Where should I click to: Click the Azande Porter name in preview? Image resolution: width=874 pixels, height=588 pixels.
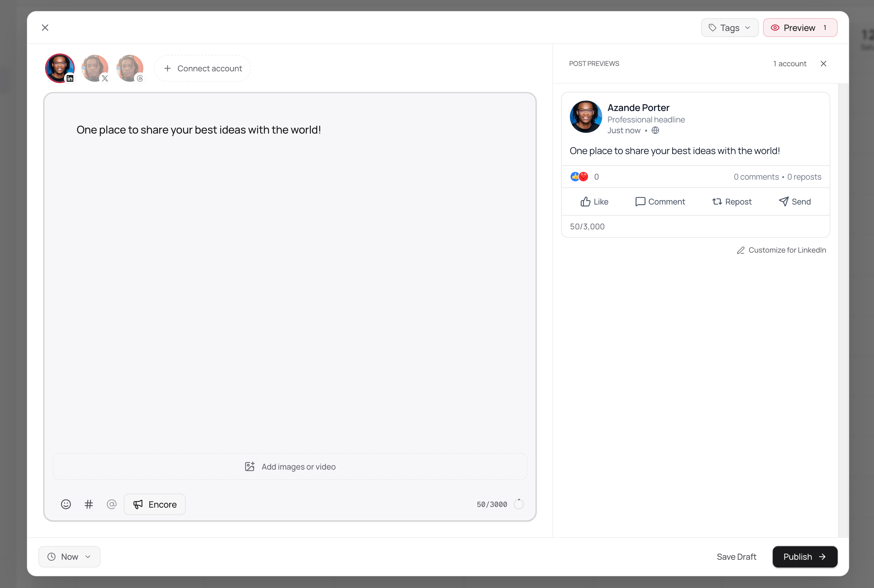tap(639, 108)
